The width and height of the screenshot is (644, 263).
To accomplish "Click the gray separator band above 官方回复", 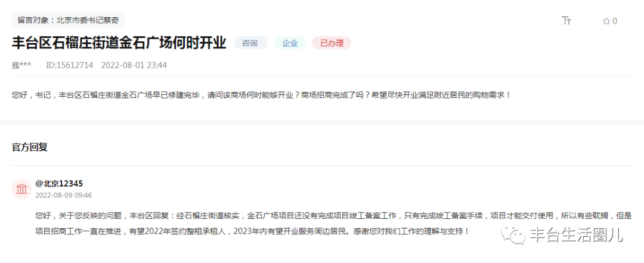I will (322, 122).
